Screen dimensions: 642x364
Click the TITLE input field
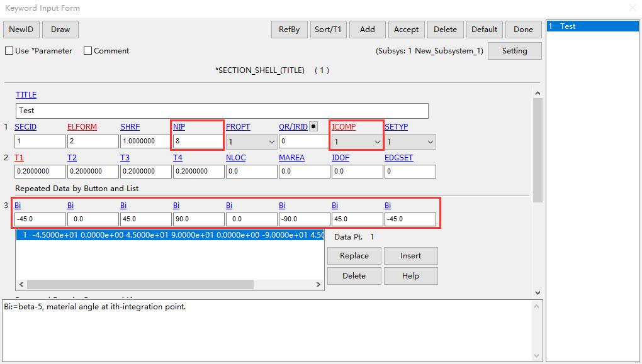click(x=222, y=111)
